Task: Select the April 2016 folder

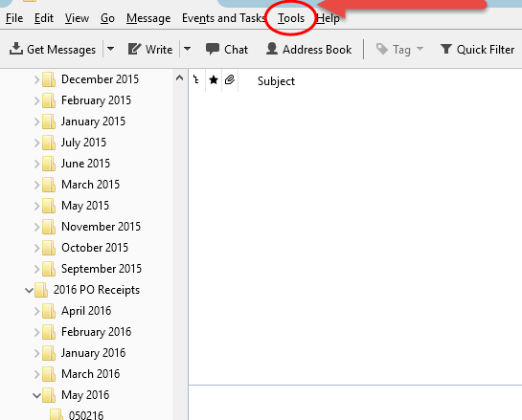Action: pyautogui.click(x=86, y=311)
